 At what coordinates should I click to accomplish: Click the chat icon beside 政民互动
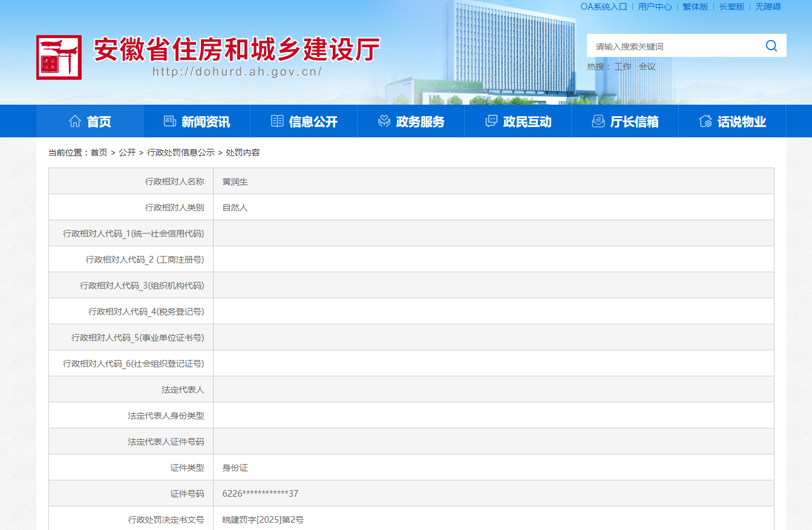point(491,121)
